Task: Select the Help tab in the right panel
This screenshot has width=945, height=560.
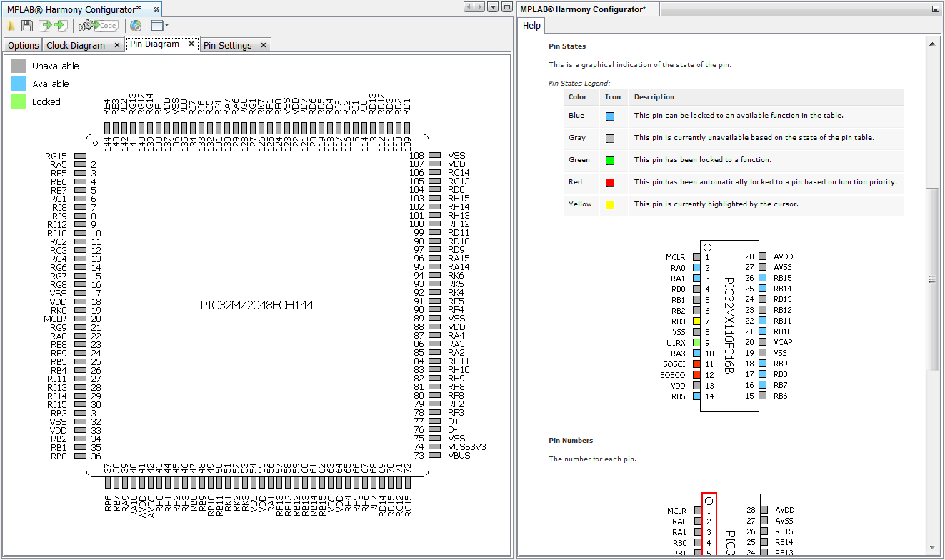Action: tap(531, 26)
